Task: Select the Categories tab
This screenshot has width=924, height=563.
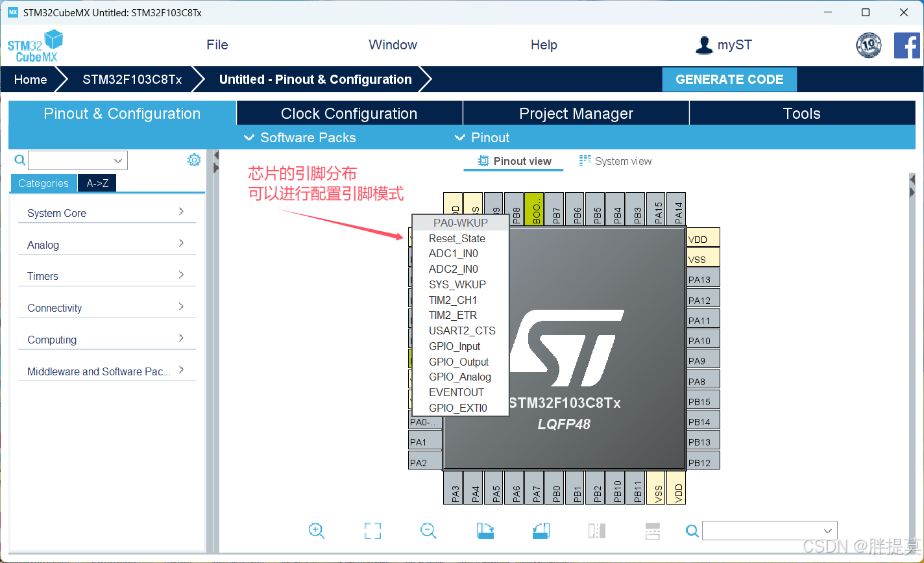Action: 43,183
